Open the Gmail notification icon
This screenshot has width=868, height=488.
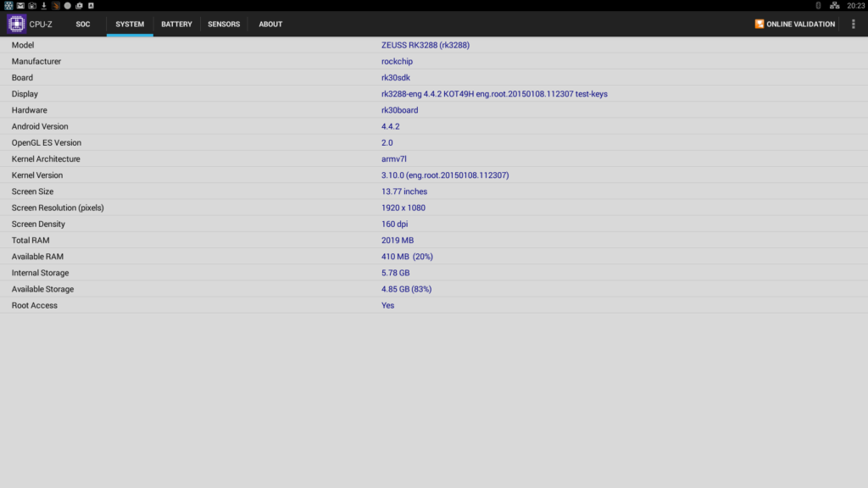(x=20, y=6)
